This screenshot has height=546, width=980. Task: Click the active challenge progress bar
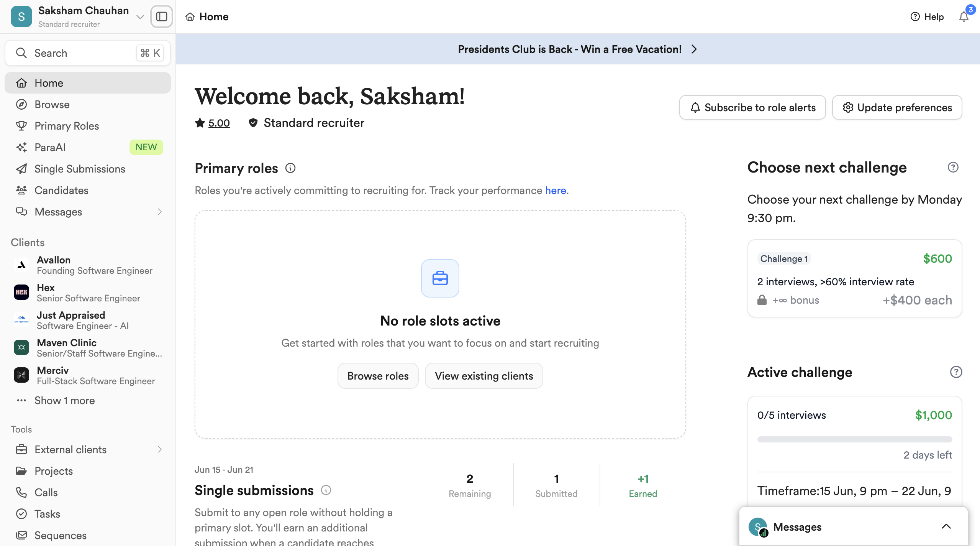[854, 439]
